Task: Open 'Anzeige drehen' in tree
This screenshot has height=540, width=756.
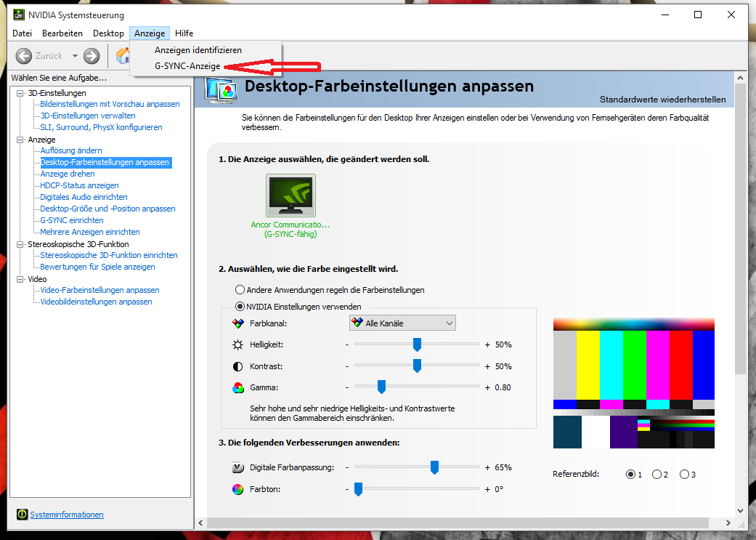Action: [x=68, y=174]
